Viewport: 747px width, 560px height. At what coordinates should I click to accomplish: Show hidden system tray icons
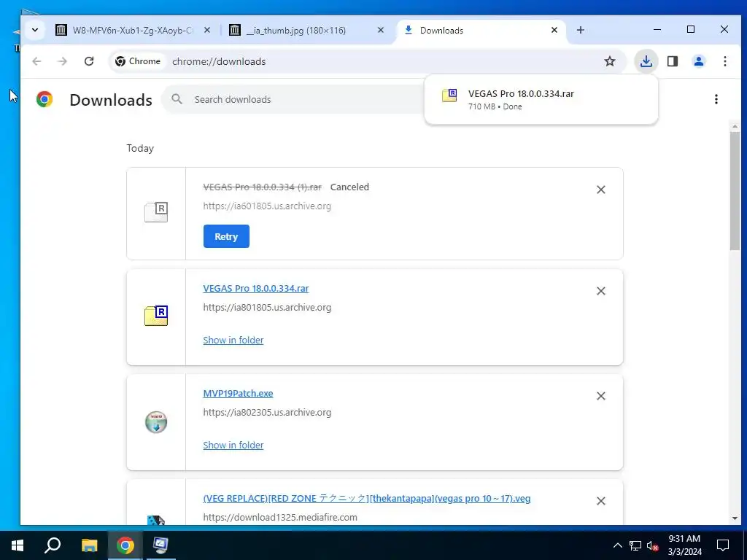click(617, 545)
